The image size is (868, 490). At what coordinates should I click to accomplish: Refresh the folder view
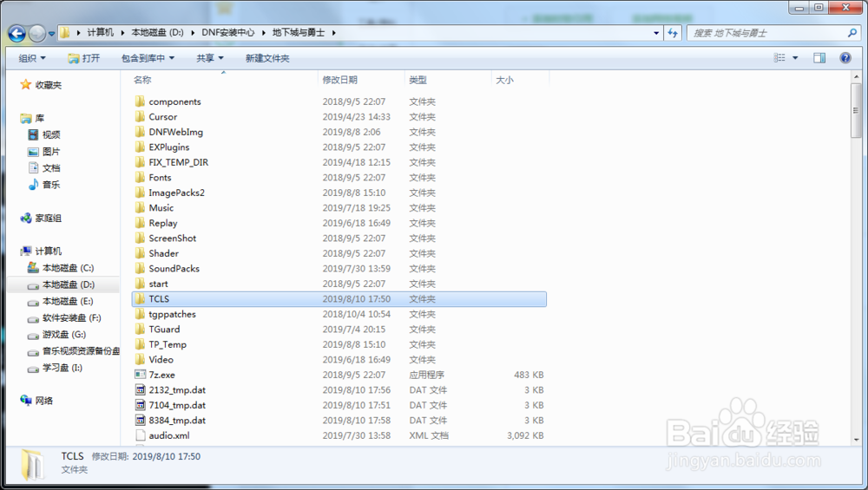[x=673, y=33]
